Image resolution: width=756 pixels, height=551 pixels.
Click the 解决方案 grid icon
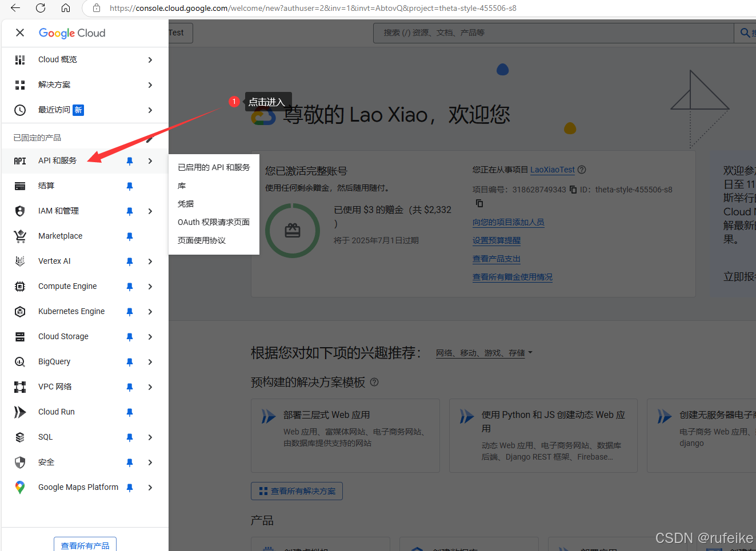(20, 85)
